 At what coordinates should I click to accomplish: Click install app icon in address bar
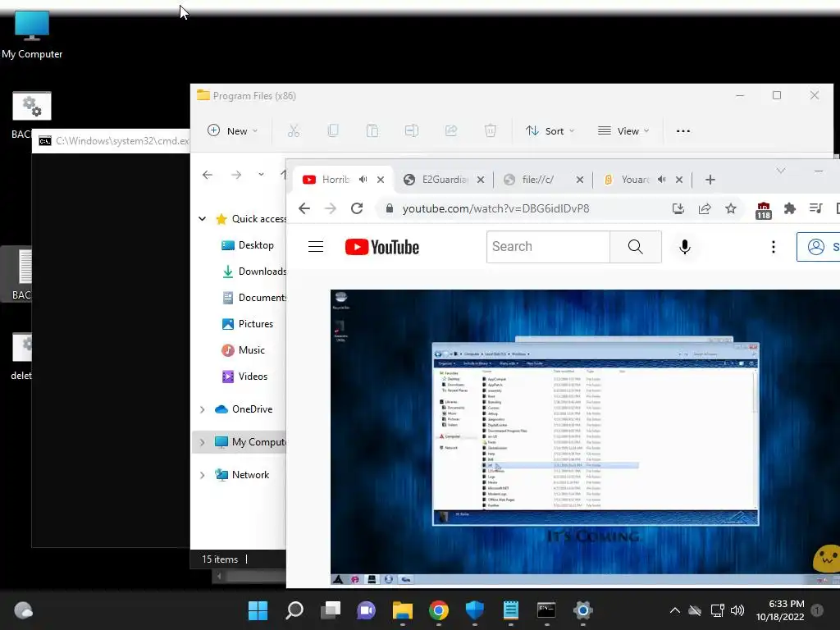click(678, 208)
